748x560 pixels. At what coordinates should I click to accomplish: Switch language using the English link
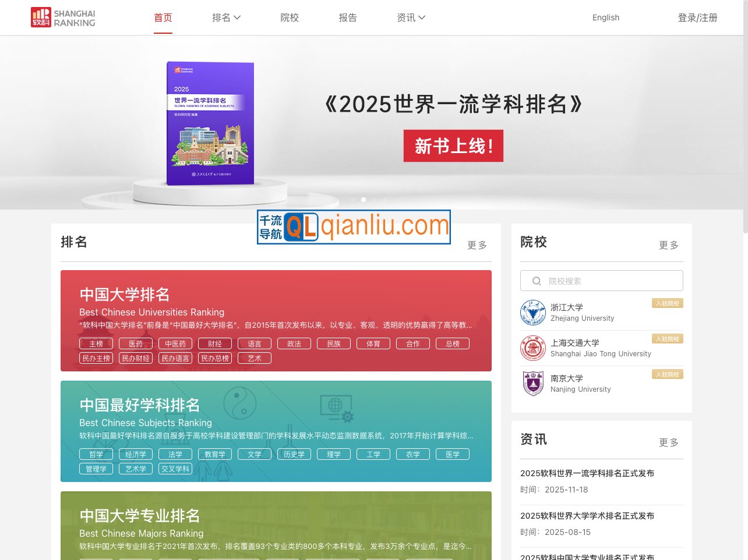pos(606,17)
